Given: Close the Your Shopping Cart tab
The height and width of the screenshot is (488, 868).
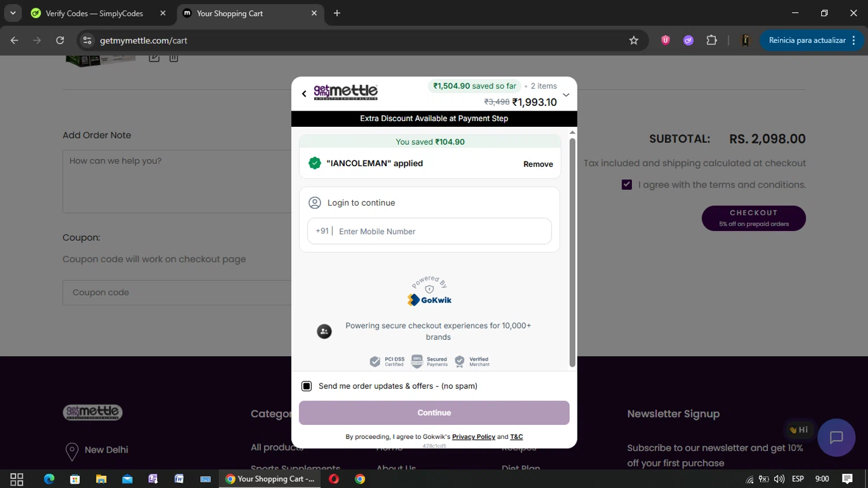Looking at the screenshot, I should [314, 13].
